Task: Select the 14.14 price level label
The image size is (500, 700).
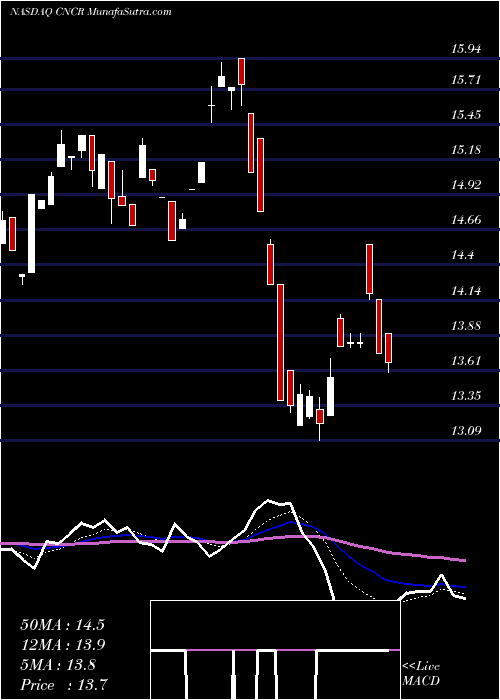Action: click(466, 291)
